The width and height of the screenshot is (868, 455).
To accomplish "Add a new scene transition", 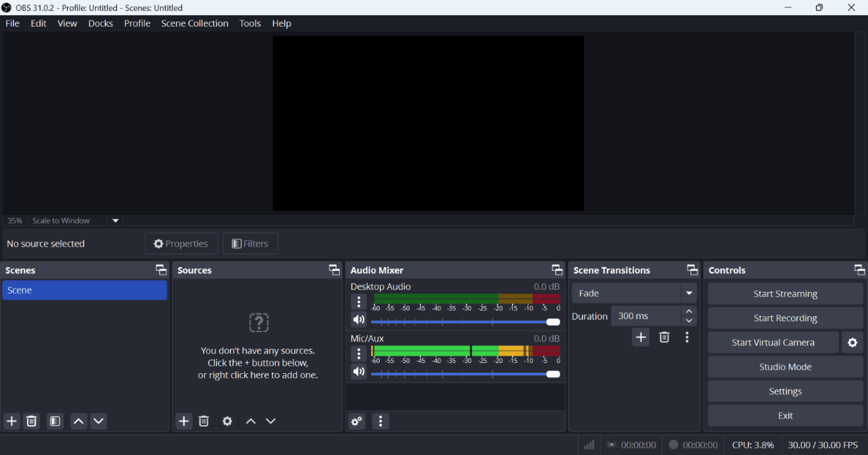I will [x=640, y=338].
